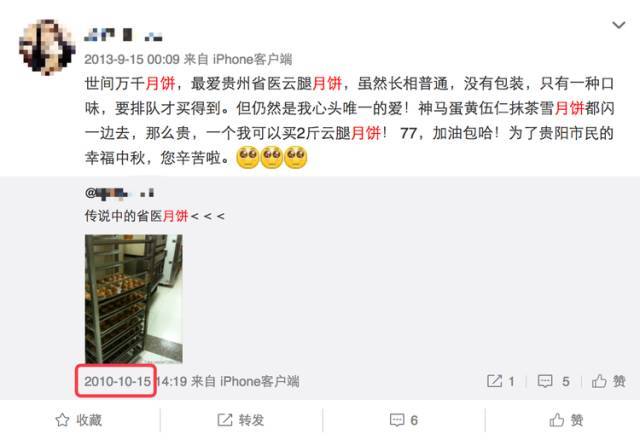Screen dimensions: 640x440
Task: Open the comments button showing 6
Action: 404,420
